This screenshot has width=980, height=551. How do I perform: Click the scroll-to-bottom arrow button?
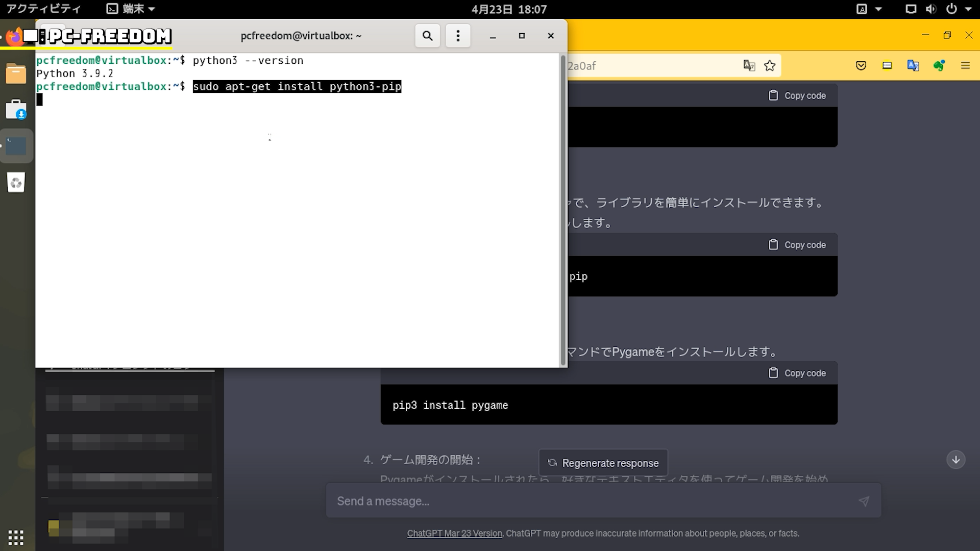click(x=955, y=460)
